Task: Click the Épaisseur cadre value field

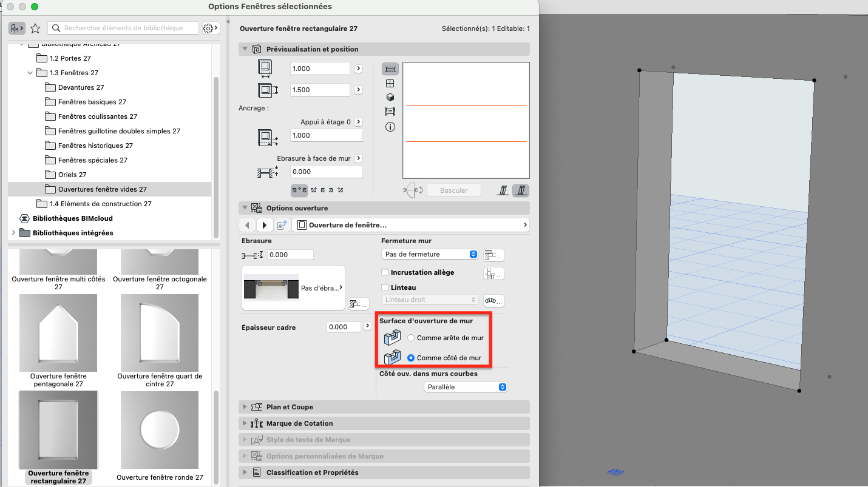Action: [x=344, y=327]
